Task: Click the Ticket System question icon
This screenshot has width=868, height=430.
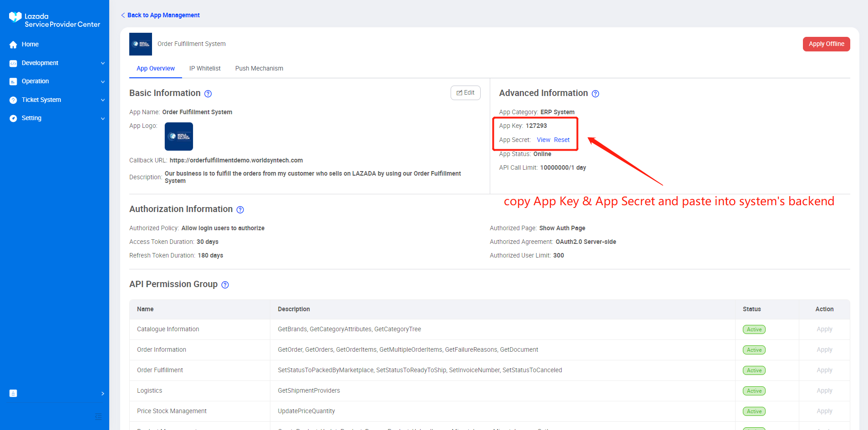Action: [x=13, y=100]
